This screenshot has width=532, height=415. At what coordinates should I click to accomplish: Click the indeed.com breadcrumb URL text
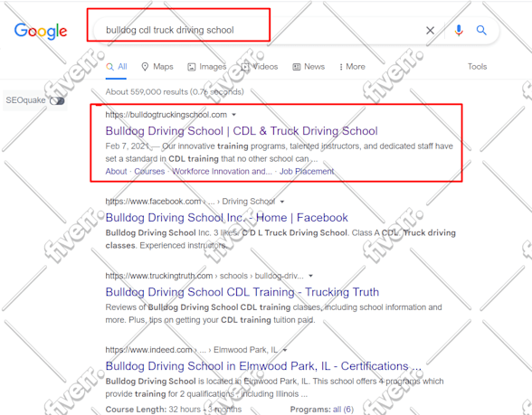pos(192,350)
